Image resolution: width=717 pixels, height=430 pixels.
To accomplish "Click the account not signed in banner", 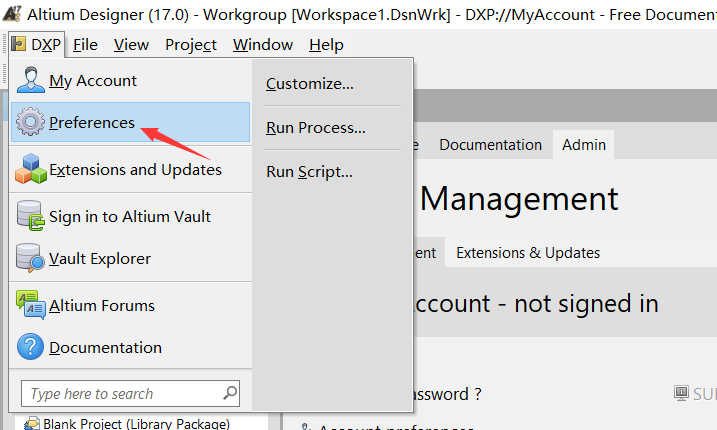I will tap(565, 303).
